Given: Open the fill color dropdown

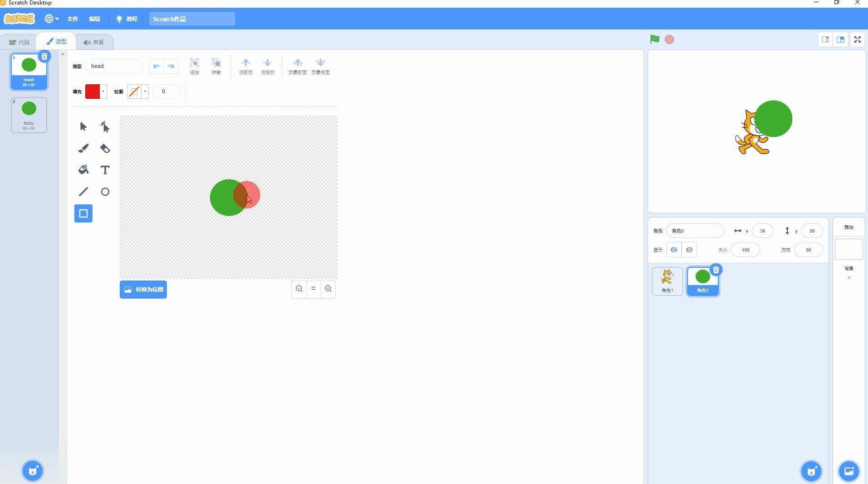Looking at the screenshot, I should [103, 92].
